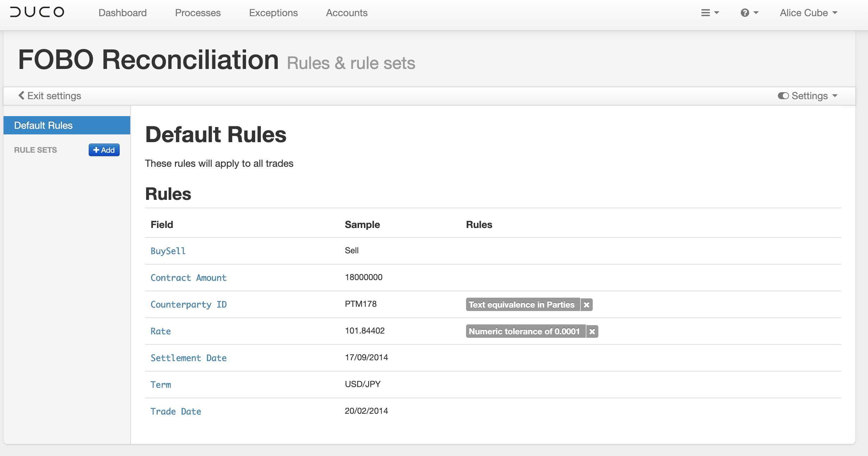The width and height of the screenshot is (868, 456).
Task: Open the BuySell field link
Action: click(x=168, y=251)
